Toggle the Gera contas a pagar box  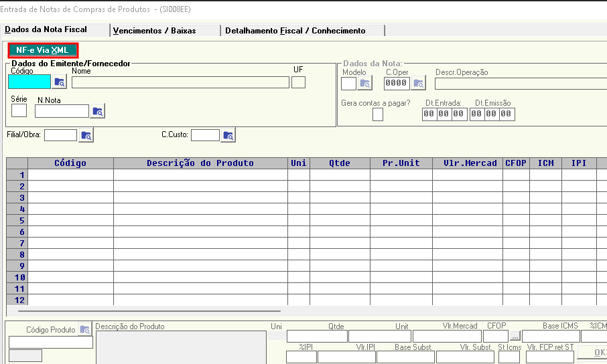(378, 114)
